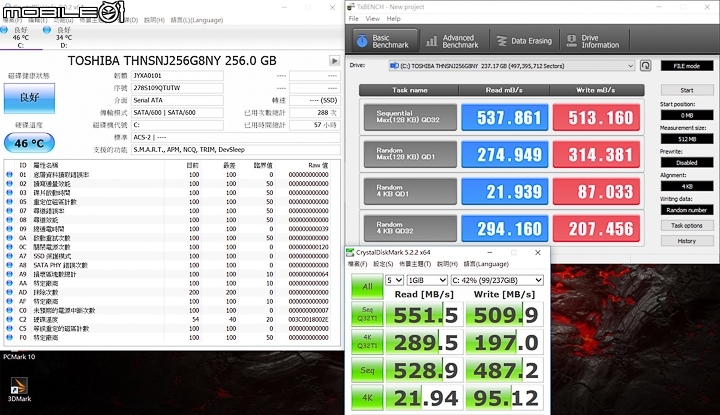Click D: drive health status circle
This screenshot has height=415, width=720.
coord(46,30)
